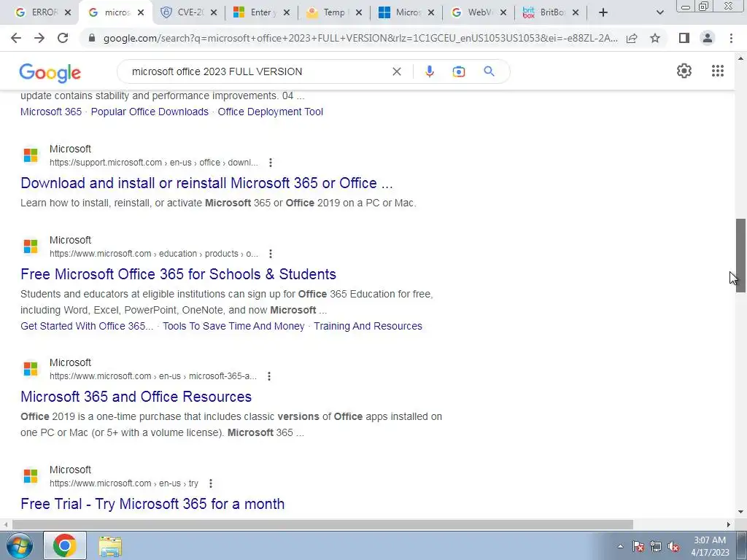
Task: Click the Google search input field
Action: click(x=258, y=71)
